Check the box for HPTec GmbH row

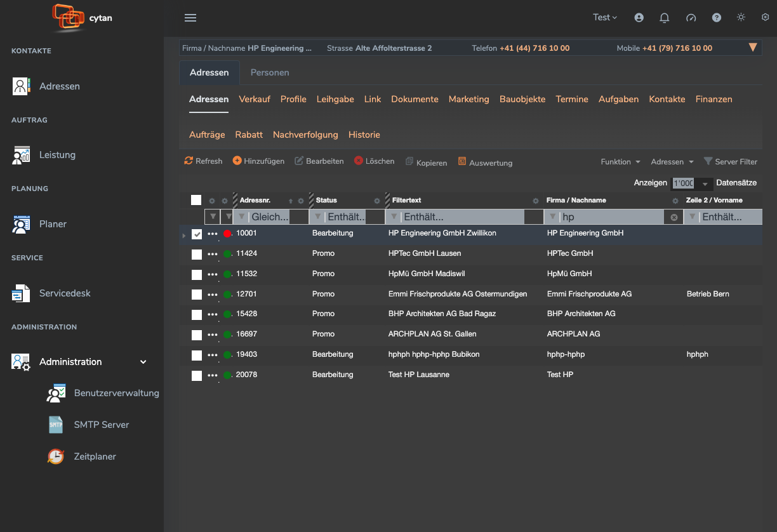point(197,254)
